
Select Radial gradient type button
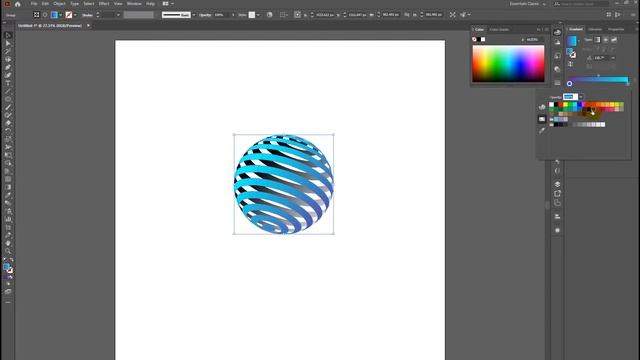point(606,40)
